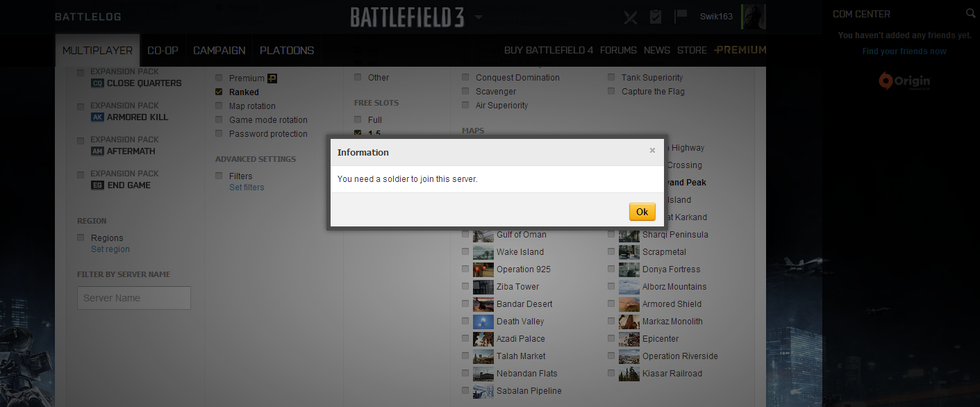Click the Origin logo in Com Center
Image resolution: width=980 pixels, height=407 pixels.
point(904,81)
